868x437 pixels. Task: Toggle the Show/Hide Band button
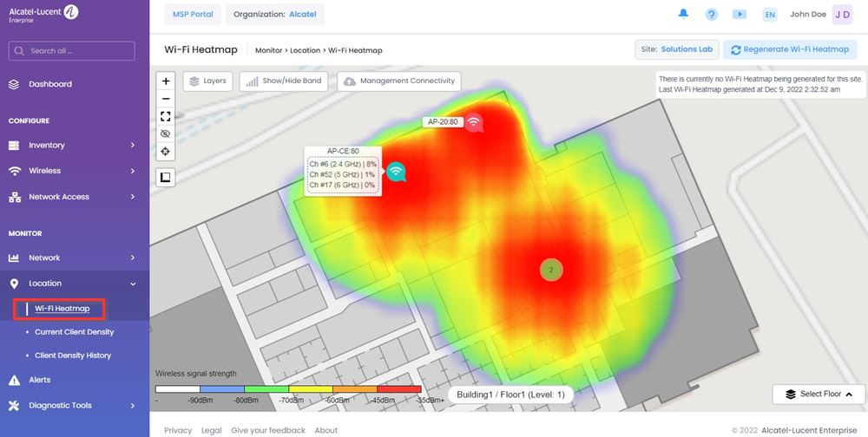coord(284,81)
